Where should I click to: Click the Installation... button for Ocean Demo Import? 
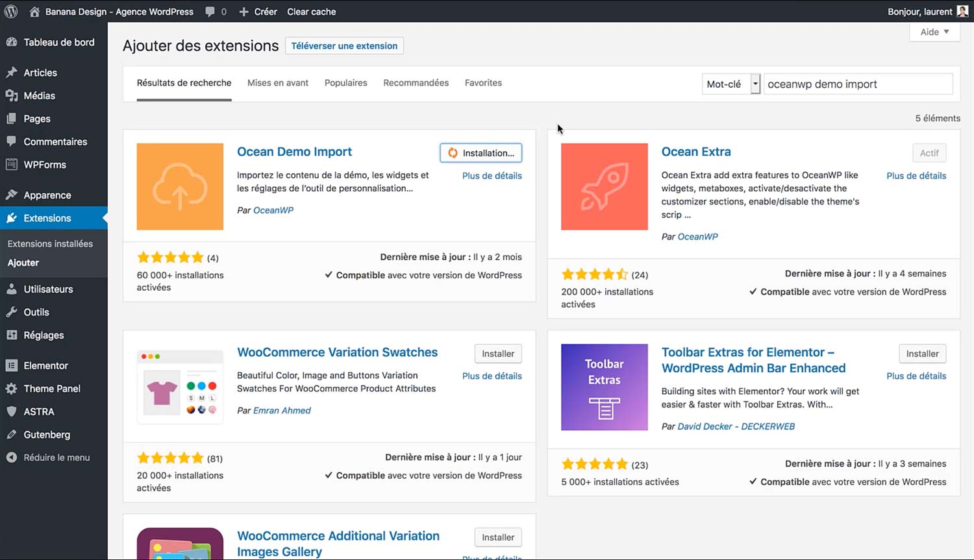tap(481, 153)
